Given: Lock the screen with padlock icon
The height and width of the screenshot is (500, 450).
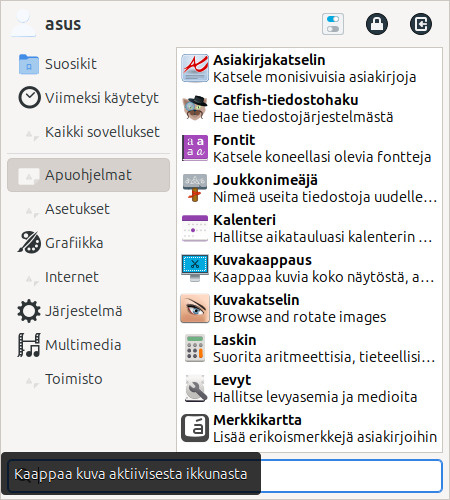Looking at the screenshot, I should point(377,24).
